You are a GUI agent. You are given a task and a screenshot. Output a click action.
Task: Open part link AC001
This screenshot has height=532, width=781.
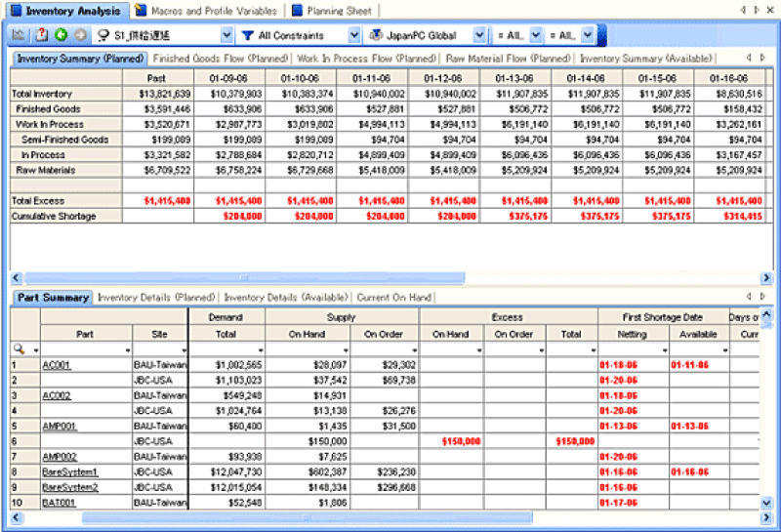tap(57, 365)
